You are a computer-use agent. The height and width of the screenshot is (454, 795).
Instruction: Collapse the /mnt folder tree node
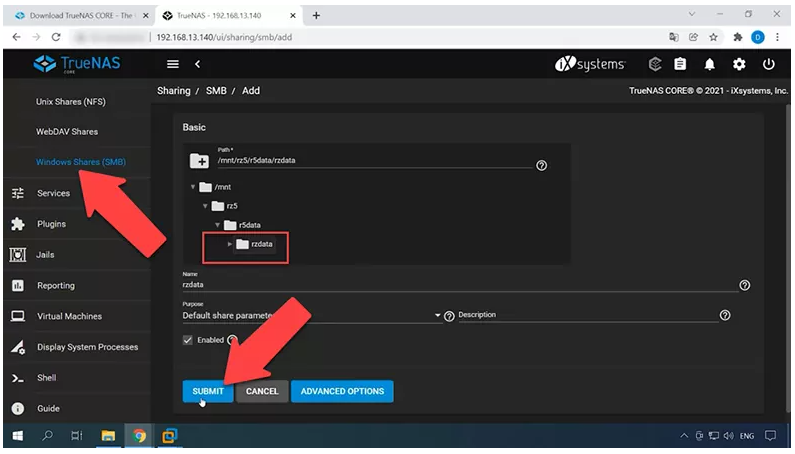click(x=193, y=187)
